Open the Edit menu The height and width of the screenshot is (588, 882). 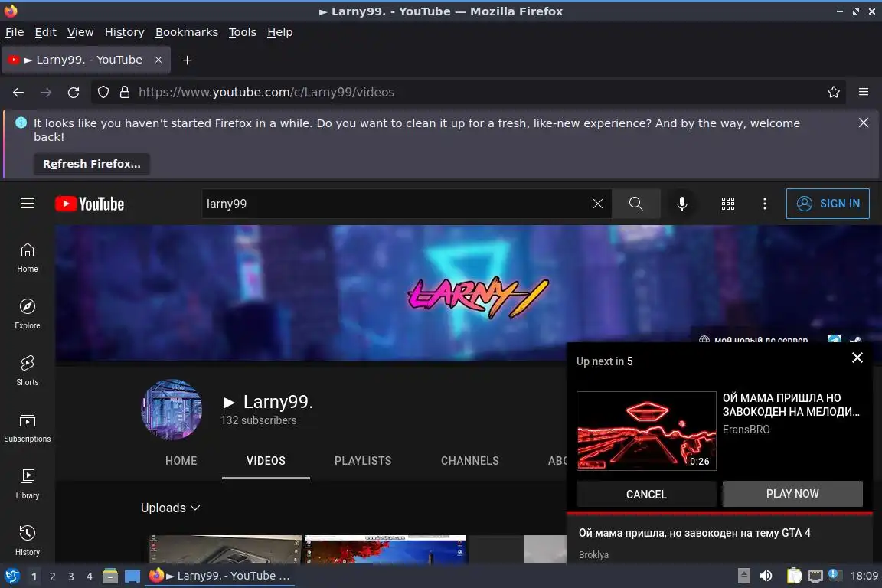[46, 32]
